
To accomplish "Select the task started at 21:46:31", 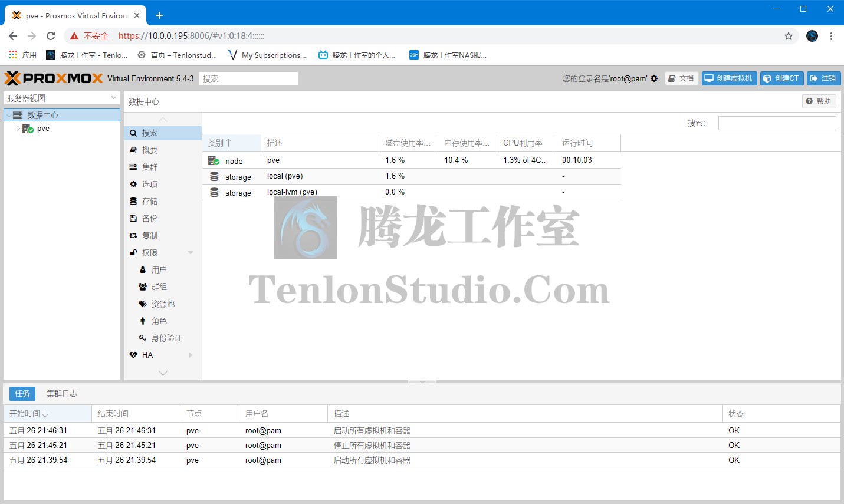I will pyautogui.click(x=422, y=431).
